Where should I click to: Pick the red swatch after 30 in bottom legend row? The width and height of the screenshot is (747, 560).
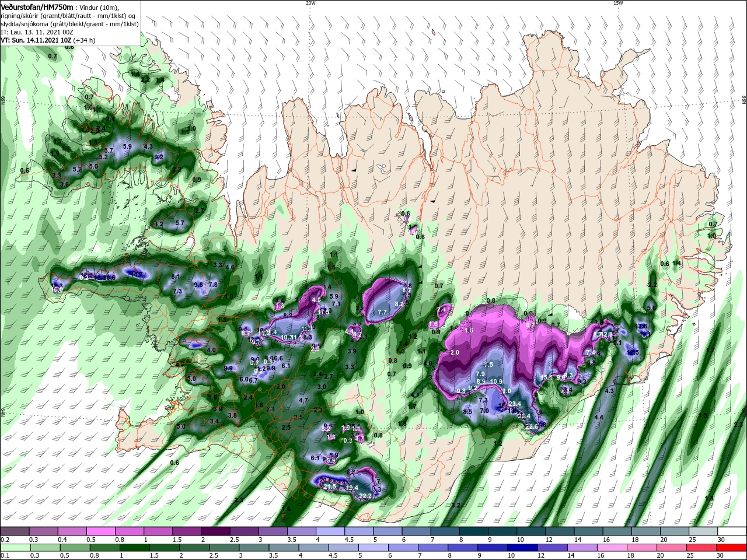(732, 548)
